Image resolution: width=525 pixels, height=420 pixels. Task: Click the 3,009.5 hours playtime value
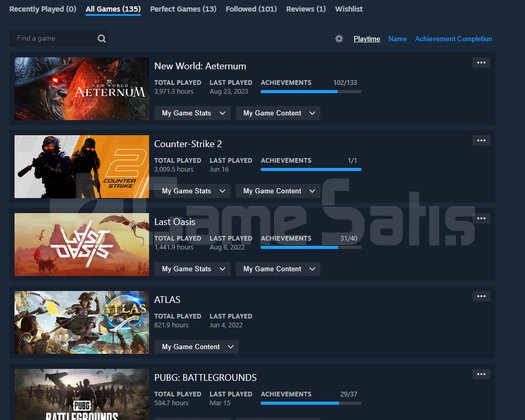click(174, 169)
